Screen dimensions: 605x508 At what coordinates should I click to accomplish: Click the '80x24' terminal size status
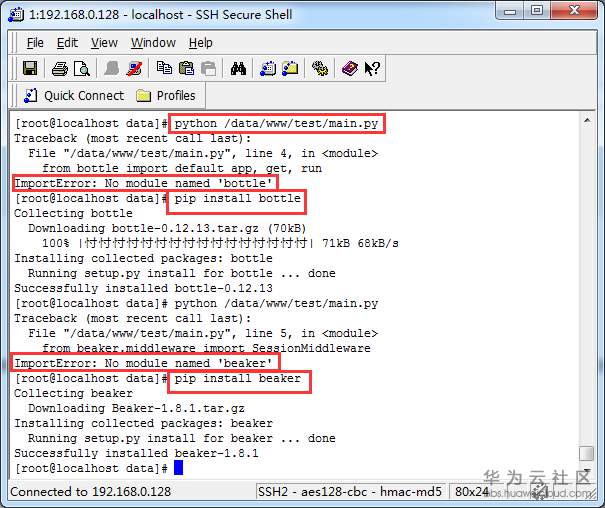coord(471,491)
